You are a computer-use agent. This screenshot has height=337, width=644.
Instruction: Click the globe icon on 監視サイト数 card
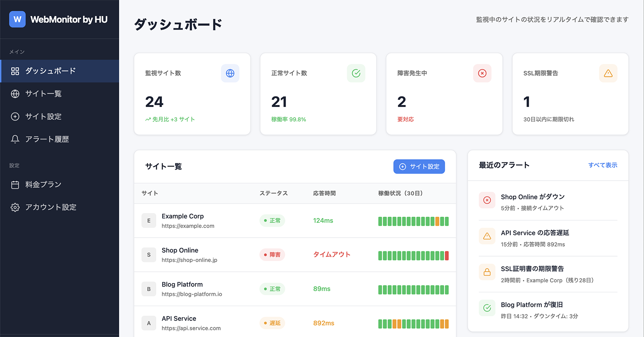(230, 73)
